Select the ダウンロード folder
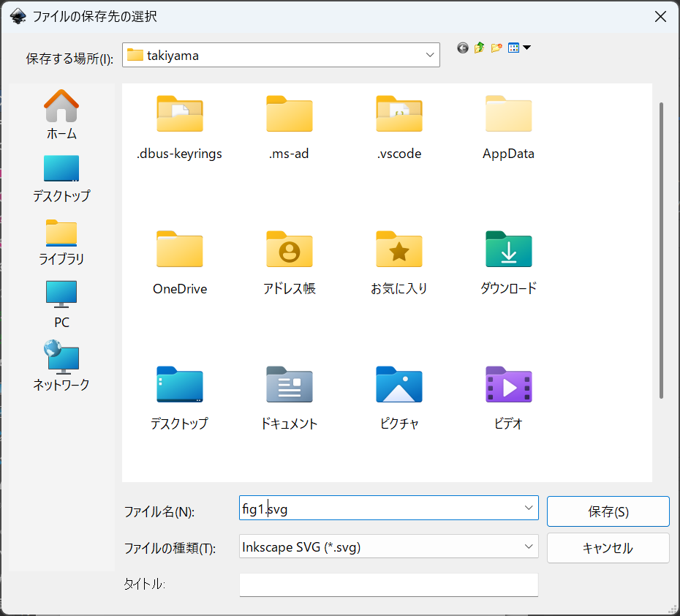 coord(508,262)
